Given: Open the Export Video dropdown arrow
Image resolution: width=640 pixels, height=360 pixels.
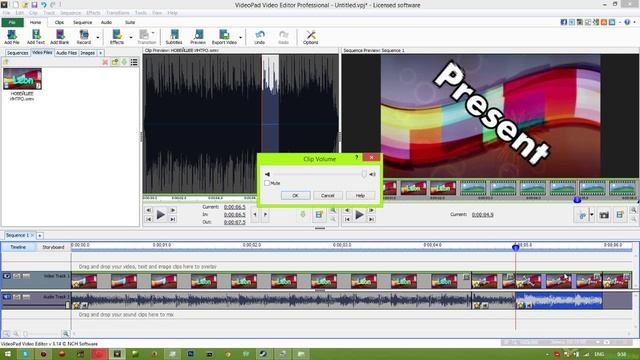Looking at the screenshot, I should (240, 38).
